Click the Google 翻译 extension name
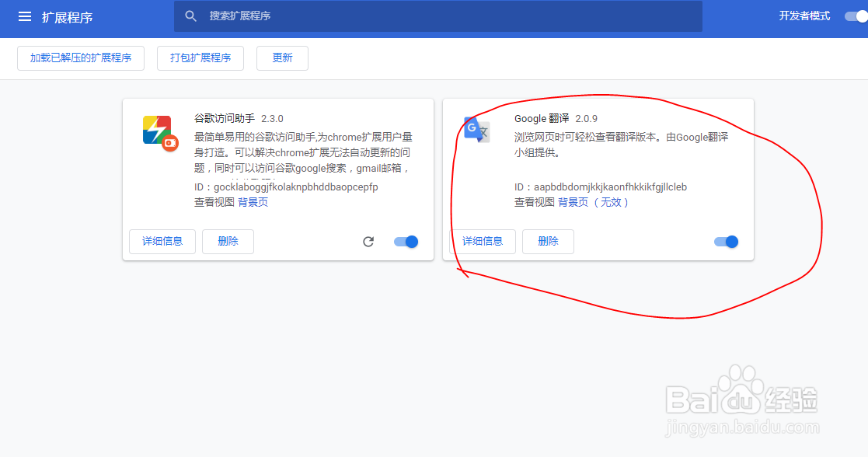The height and width of the screenshot is (457, 868). pyautogui.click(x=542, y=119)
